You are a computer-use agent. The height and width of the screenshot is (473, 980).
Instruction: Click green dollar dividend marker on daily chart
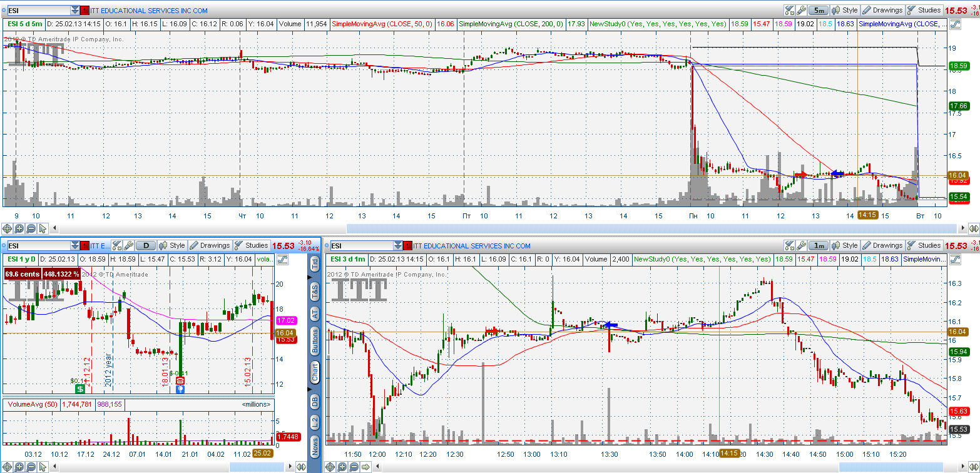coord(80,389)
